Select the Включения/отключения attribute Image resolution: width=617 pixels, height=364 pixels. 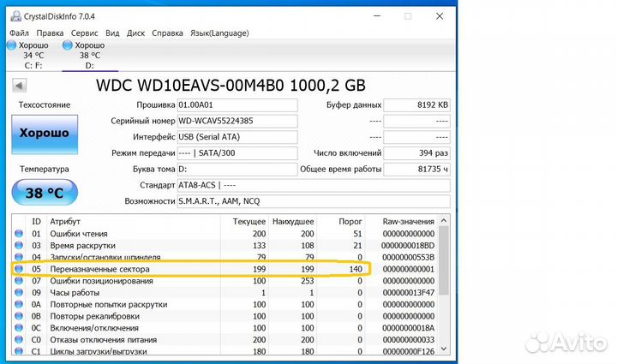[94, 328]
